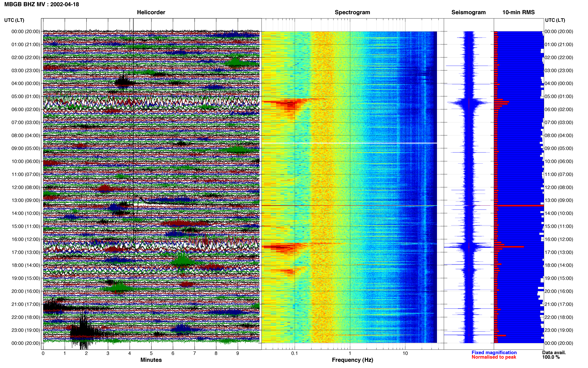Click the 'MBGB BHZ MV : 2002-04-18' title
This screenshot has width=588, height=368.
point(42,4)
